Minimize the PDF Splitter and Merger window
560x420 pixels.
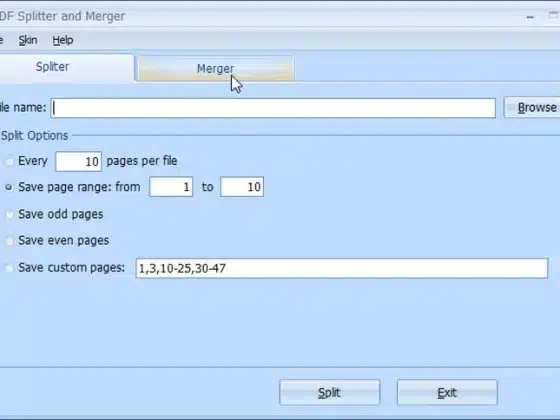(x=530, y=17)
